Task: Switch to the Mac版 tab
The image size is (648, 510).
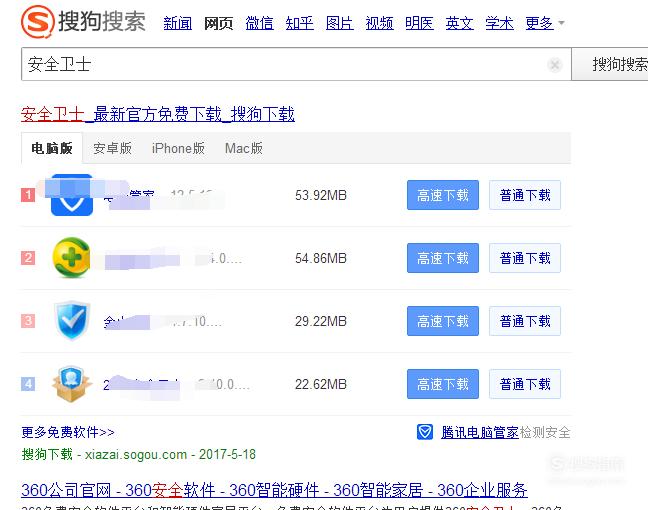Action: 244,148
